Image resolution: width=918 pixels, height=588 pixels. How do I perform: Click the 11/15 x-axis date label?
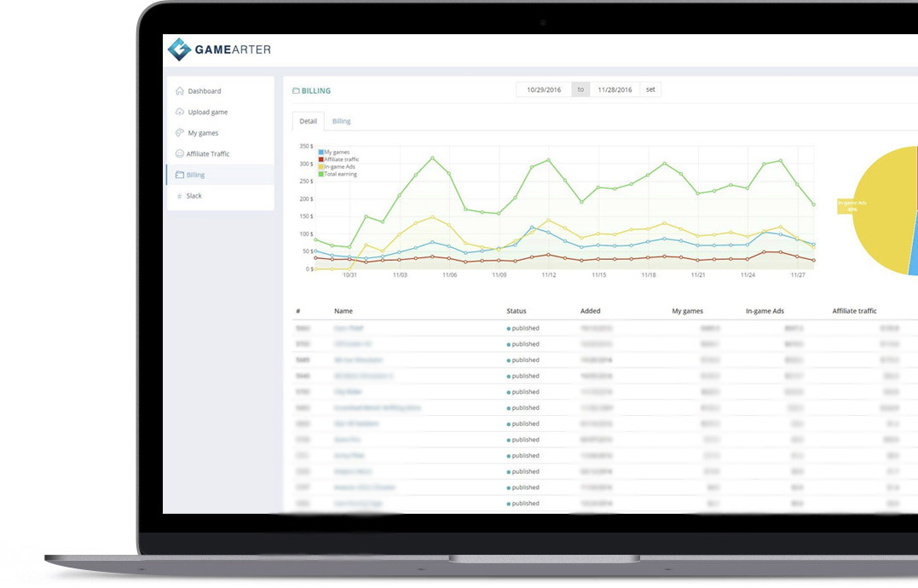[599, 275]
